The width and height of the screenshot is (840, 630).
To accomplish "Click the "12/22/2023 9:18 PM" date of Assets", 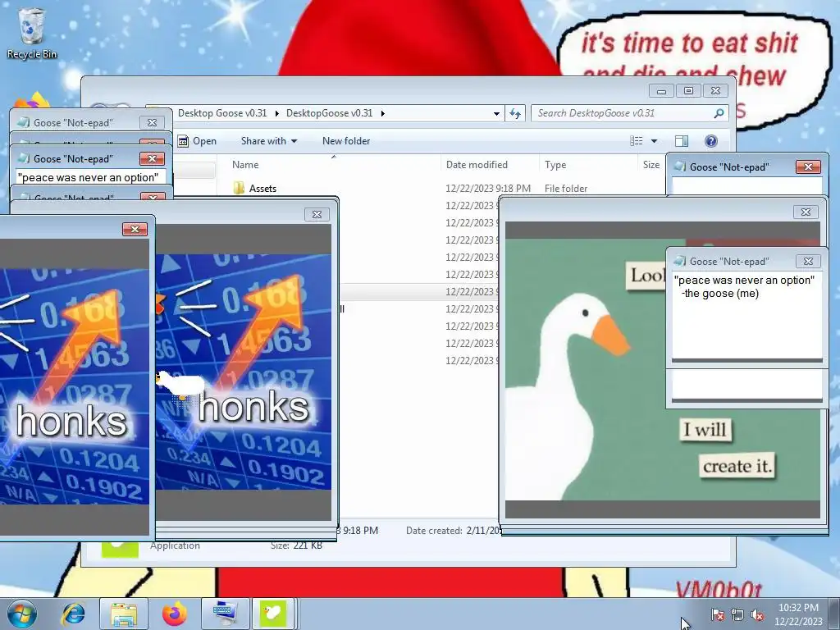I will [488, 189].
